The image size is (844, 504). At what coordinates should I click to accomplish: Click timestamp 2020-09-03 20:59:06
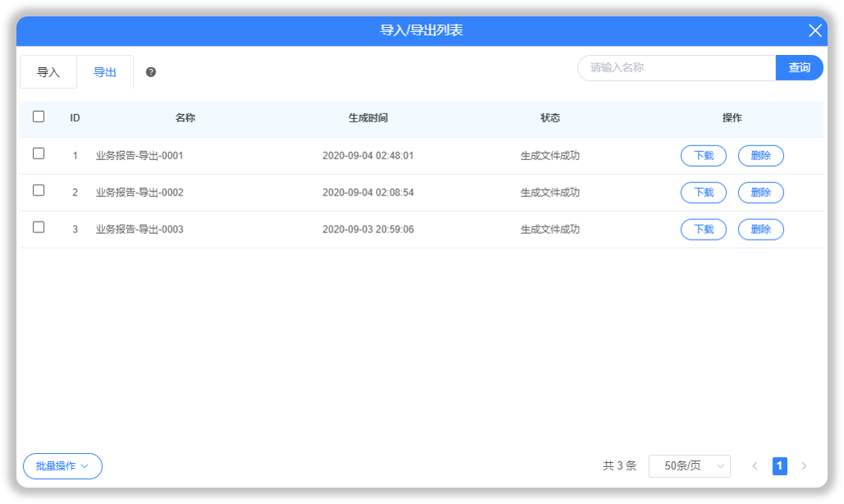point(368,230)
